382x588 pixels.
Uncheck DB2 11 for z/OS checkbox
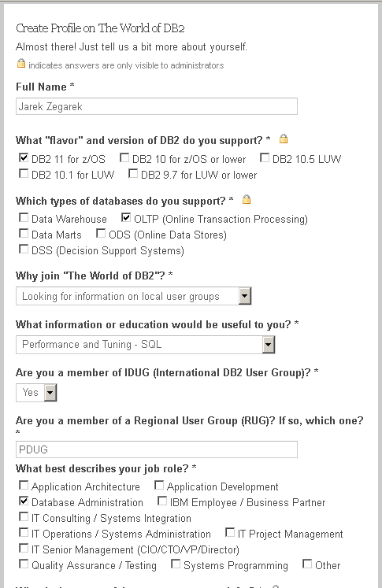(x=24, y=157)
